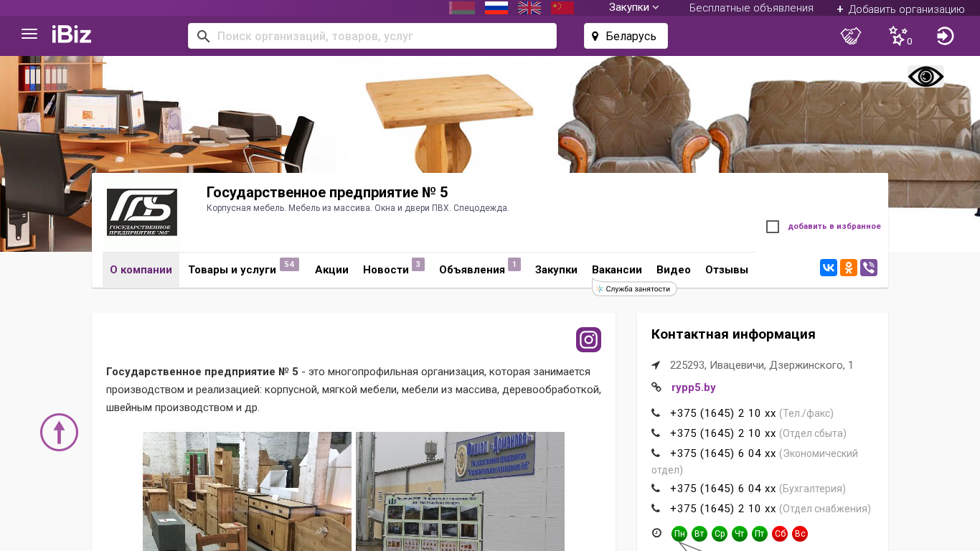Screen dimensions: 980x551
Task: Open the hamburger menu icon
Action: [29, 34]
